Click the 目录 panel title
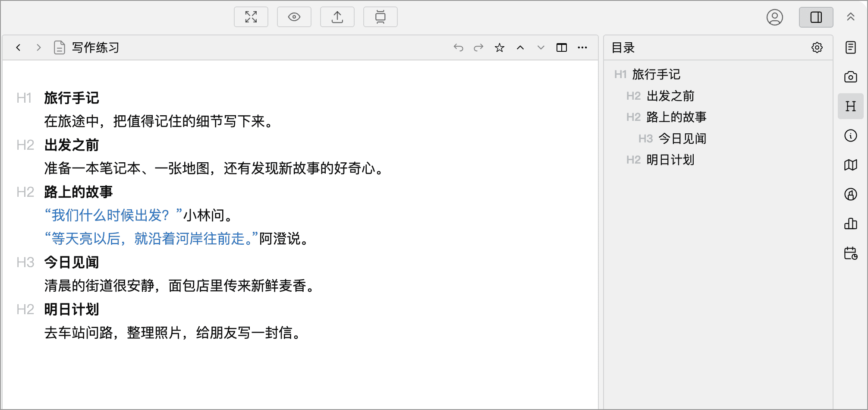This screenshot has height=410, width=868. coord(623,47)
